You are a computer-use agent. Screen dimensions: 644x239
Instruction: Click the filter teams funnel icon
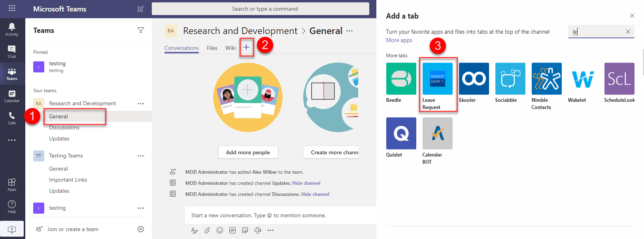140,30
